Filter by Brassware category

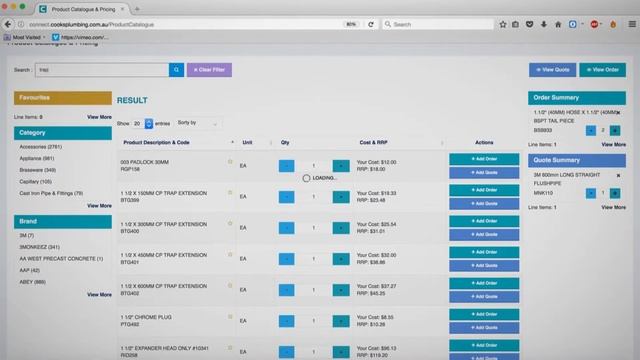[38, 170]
